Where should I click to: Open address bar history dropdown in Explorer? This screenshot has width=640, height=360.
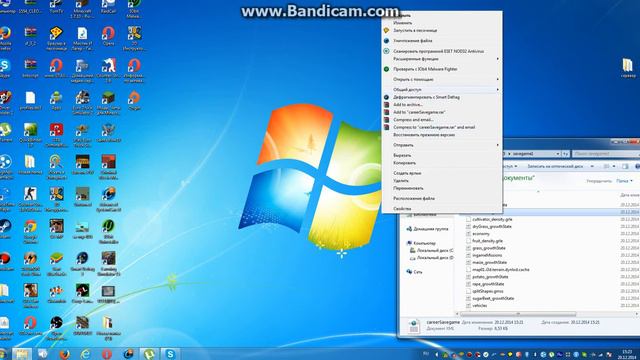558,154
